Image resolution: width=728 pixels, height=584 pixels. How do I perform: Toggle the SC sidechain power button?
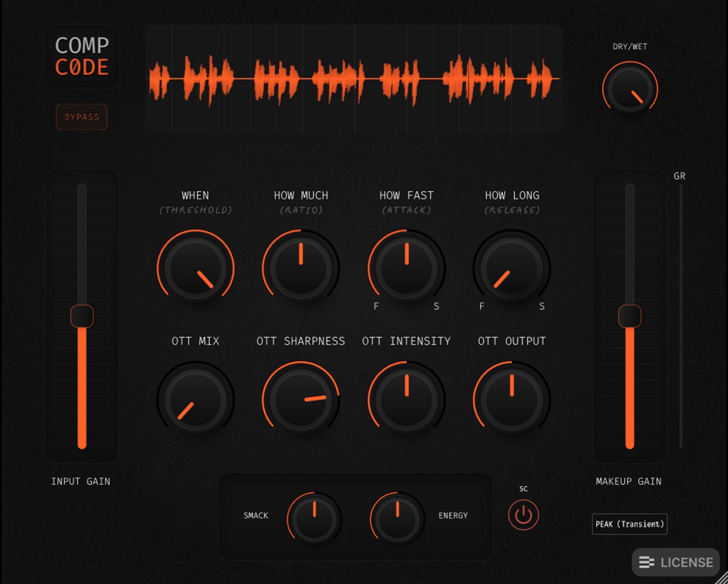(523, 515)
